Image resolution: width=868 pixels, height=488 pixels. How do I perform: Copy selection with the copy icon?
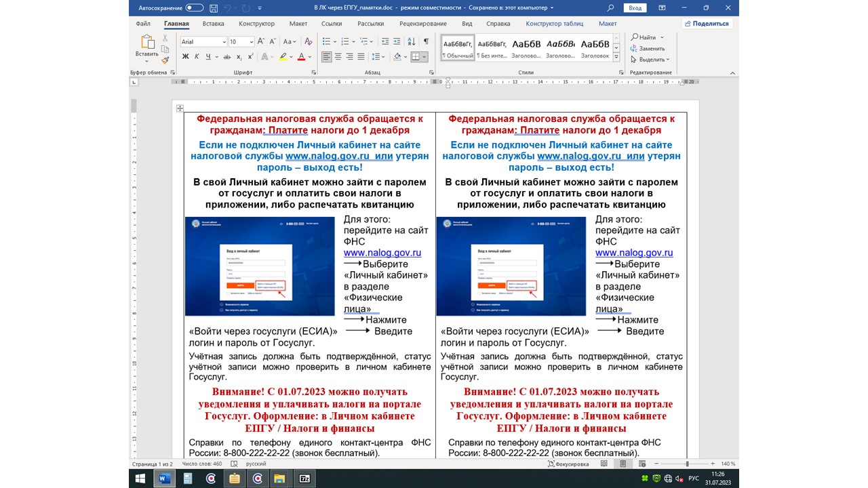click(x=165, y=49)
